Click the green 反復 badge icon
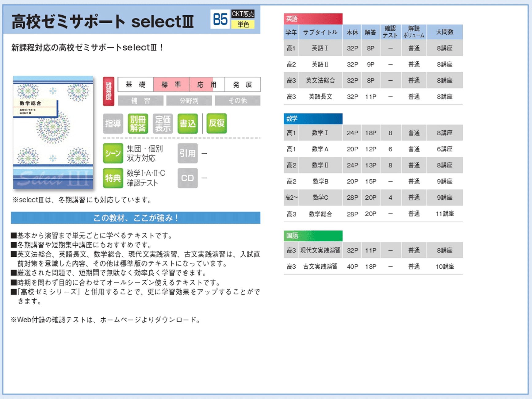This screenshot has height=399, width=532. [216, 123]
